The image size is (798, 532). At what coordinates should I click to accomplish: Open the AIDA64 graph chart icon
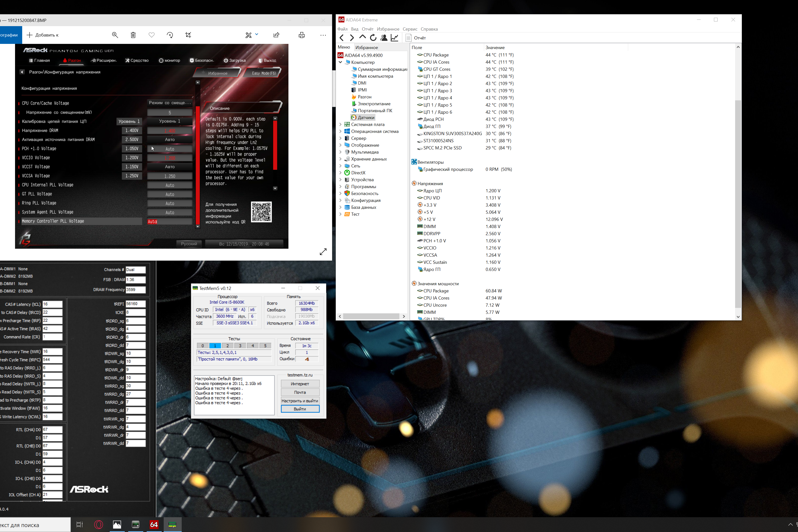tap(394, 38)
